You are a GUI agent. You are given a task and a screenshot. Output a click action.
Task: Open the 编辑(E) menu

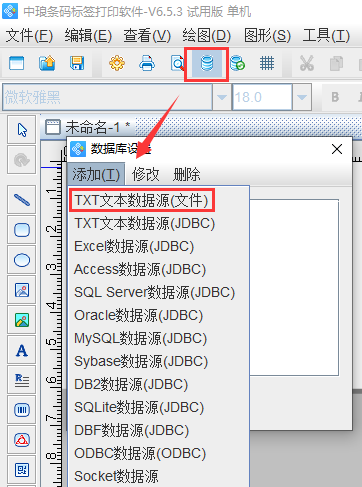88,35
